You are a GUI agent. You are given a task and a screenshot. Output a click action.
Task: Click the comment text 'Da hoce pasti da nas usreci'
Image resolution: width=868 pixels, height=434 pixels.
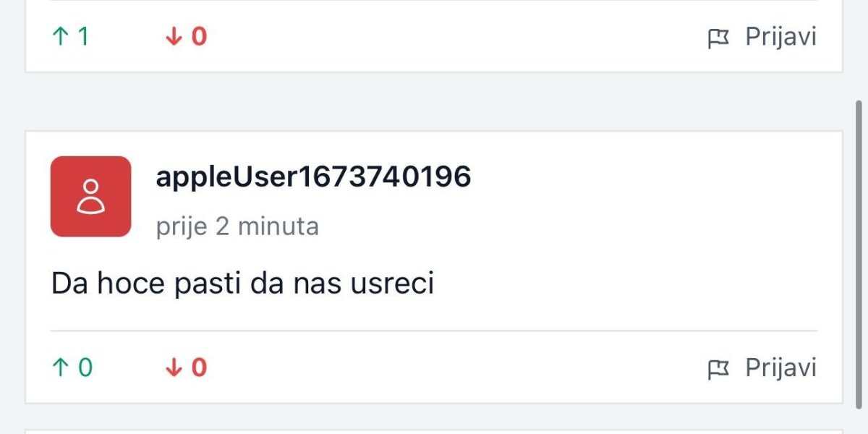242,284
